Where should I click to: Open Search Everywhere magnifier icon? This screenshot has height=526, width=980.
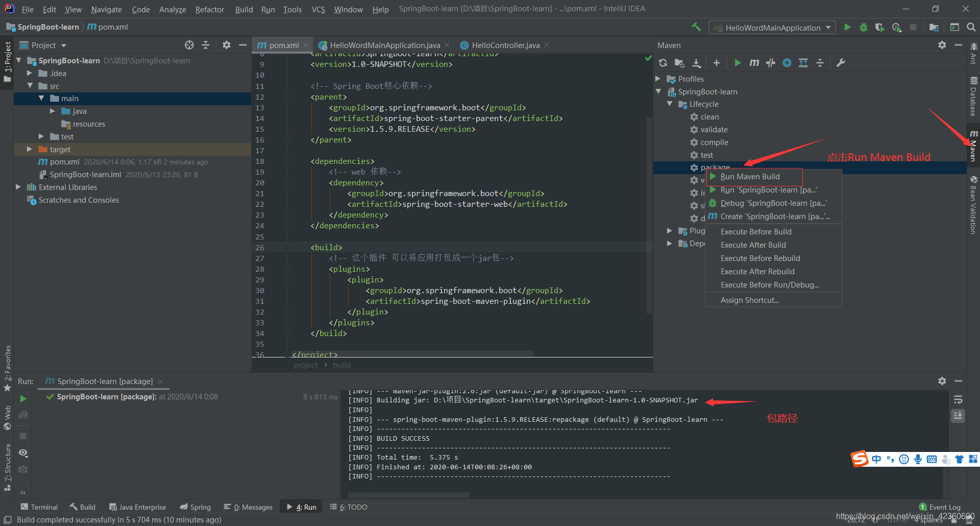tap(971, 27)
